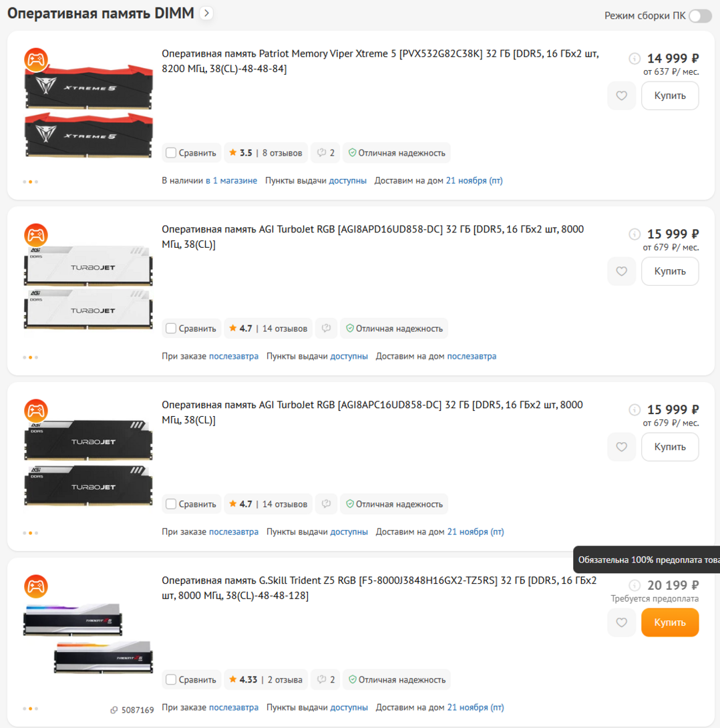The width and height of the screenshot is (720, 728).
Task: Open comments bubble for Patriot Viper memory
Action: tap(325, 153)
